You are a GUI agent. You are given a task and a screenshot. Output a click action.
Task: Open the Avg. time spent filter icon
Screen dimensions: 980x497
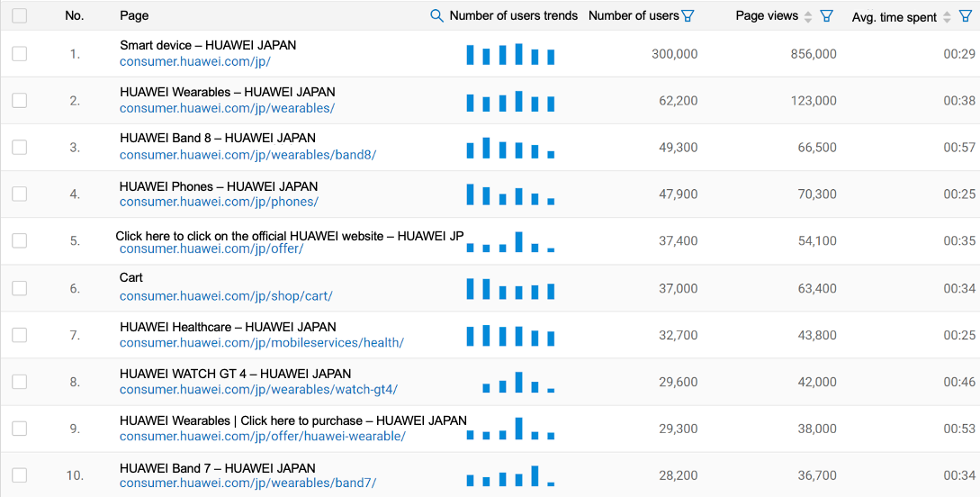point(966,16)
